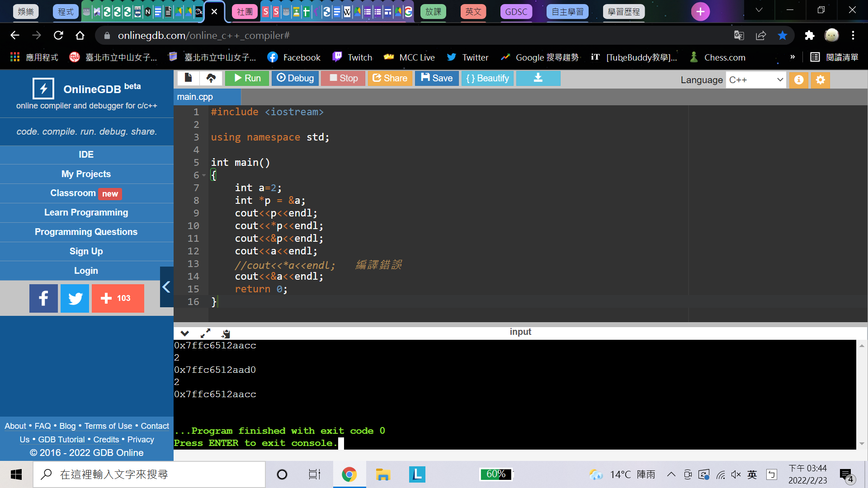Run the program with Run button
The height and width of the screenshot is (488, 868).
click(247, 78)
